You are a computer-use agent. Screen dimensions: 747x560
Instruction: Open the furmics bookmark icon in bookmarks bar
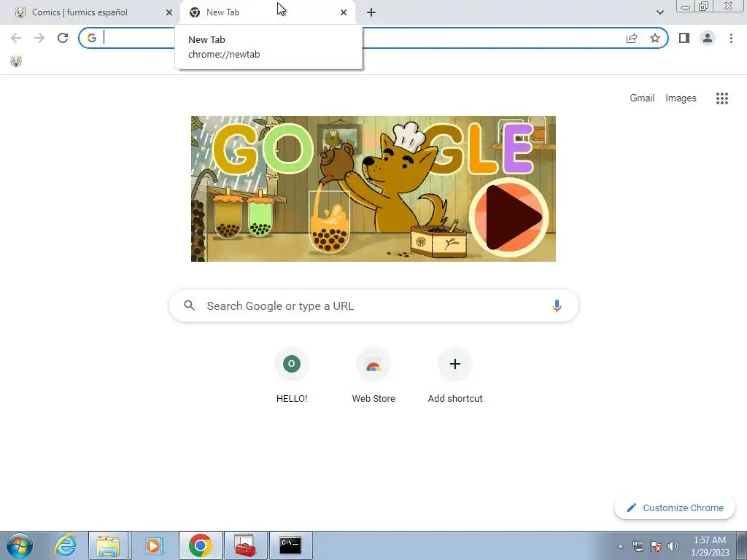pos(16,61)
